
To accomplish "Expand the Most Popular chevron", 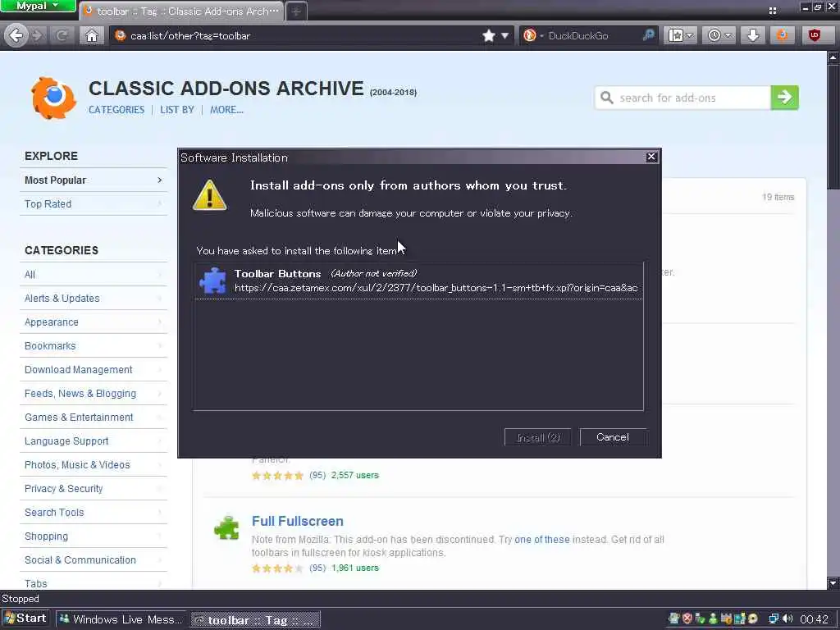I will point(159,180).
